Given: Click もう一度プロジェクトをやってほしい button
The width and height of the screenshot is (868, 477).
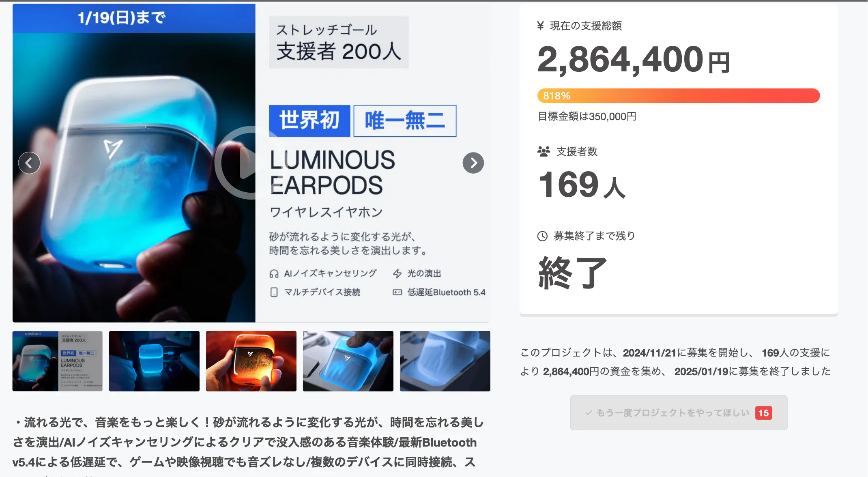Looking at the screenshot, I should (679, 413).
